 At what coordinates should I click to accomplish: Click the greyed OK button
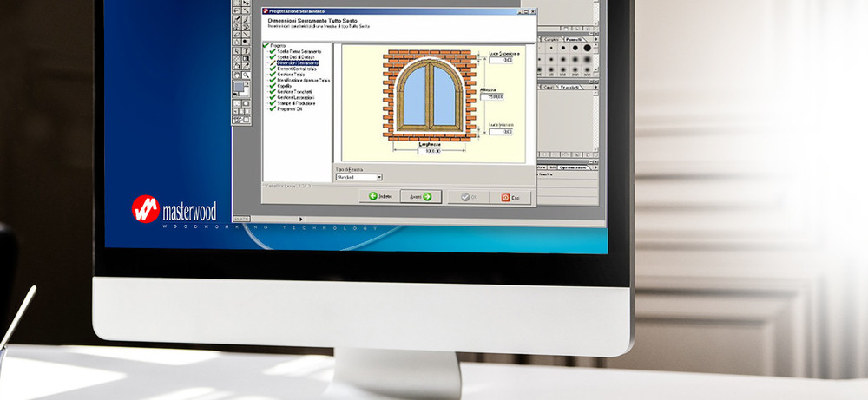(x=469, y=197)
